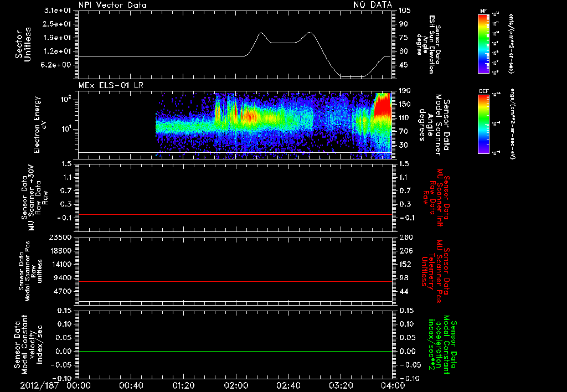Select the 'Model Scanner Pos Raw unitless' label
This screenshot has width=567, height=392.
(x=30, y=271)
